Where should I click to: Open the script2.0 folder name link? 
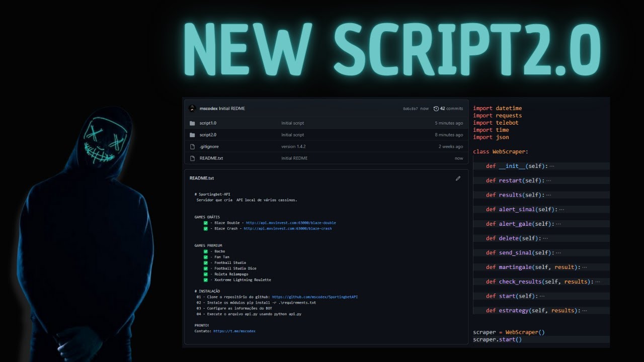(208, 135)
